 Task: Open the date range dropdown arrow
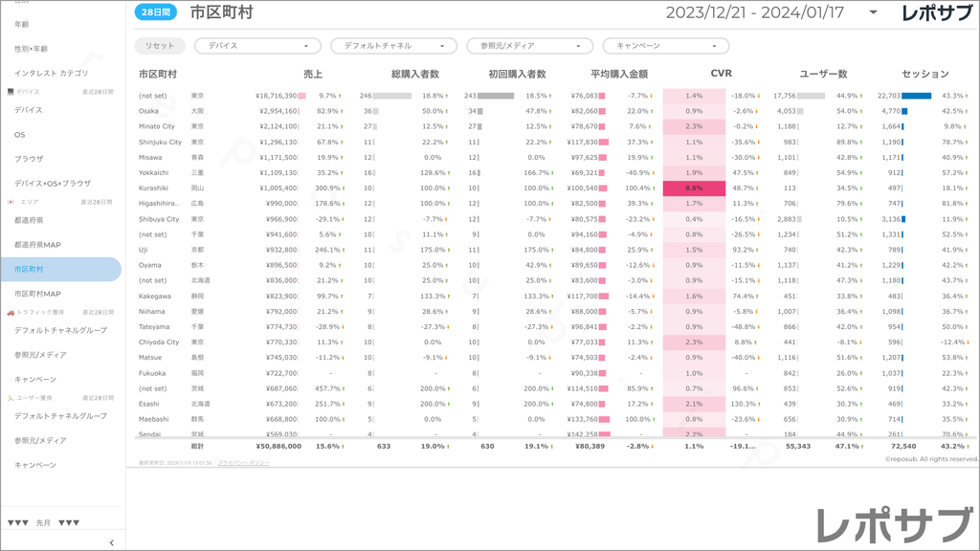click(x=873, y=12)
